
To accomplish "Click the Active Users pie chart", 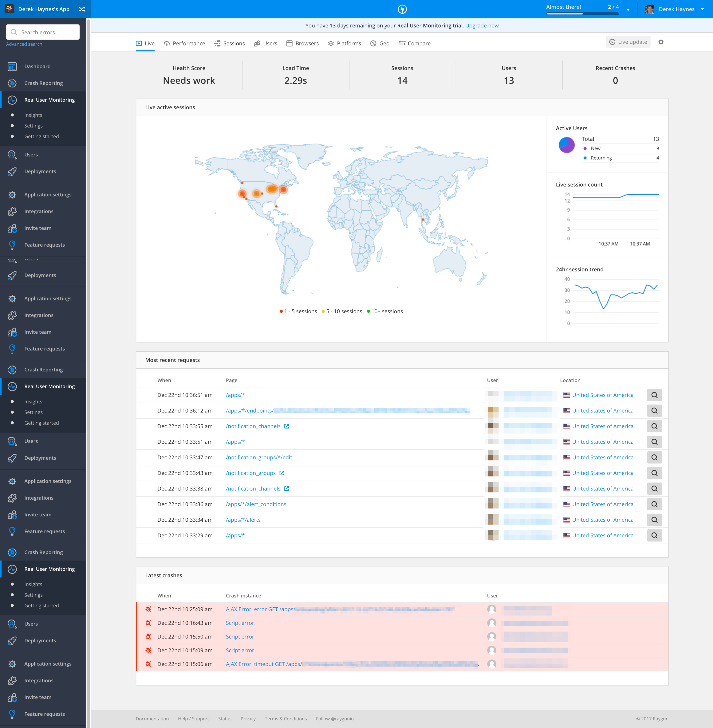I will click(x=567, y=145).
